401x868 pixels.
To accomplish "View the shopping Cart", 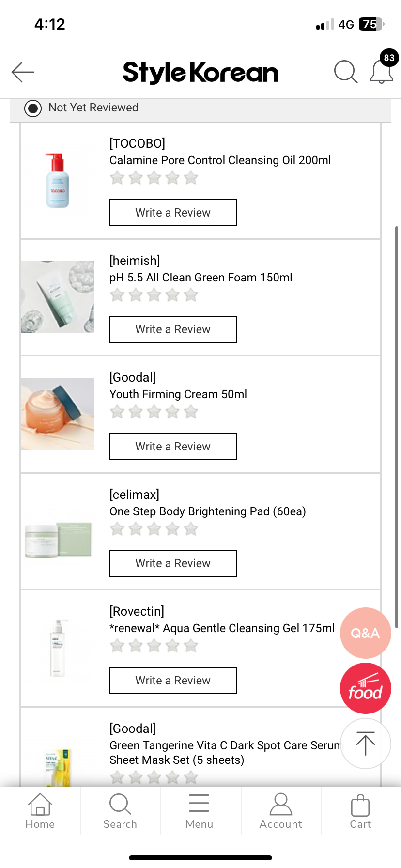I will pyautogui.click(x=360, y=811).
